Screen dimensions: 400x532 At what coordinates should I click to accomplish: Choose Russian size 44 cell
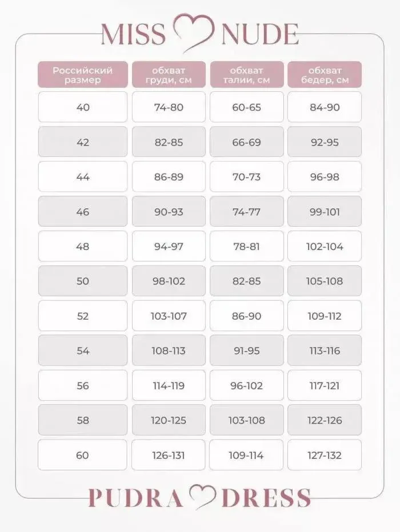83,176
